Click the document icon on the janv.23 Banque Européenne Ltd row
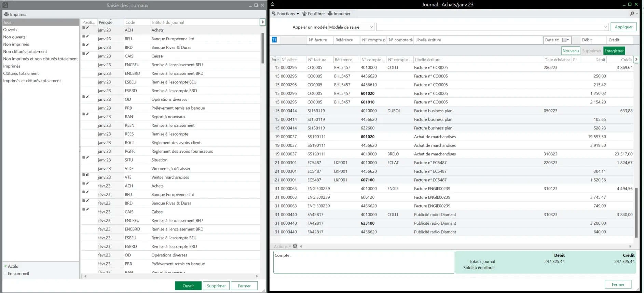Screen dimensions: 644x293 pos(83,36)
